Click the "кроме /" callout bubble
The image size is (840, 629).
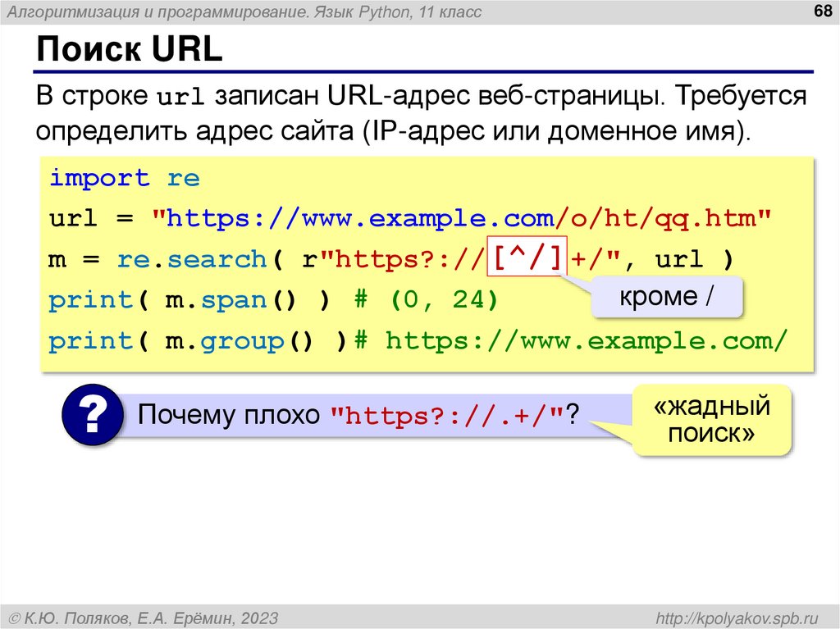point(667,297)
